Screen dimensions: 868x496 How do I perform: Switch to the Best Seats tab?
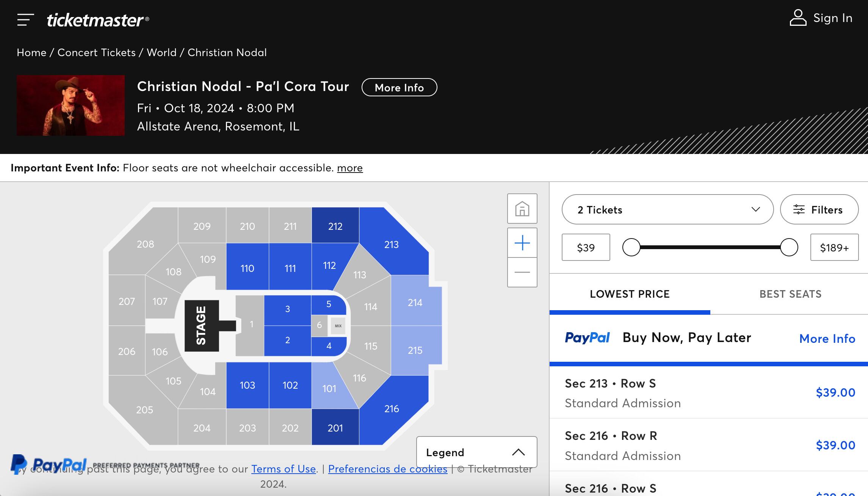[790, 294]
